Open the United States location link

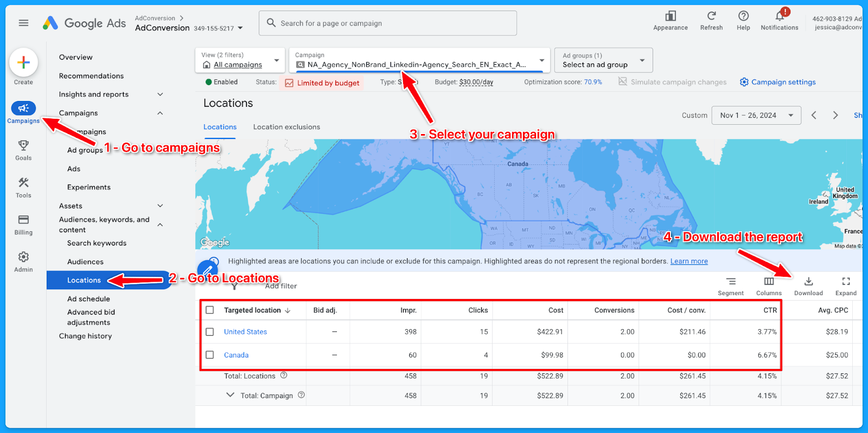245,332
